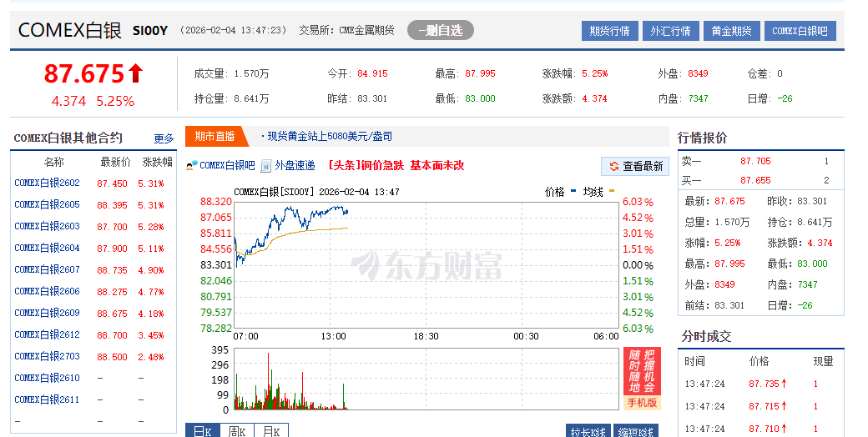This screenshot has height=437, width=868.
Task: Click the 外盘速递 news icon
Action: [266, 165]
